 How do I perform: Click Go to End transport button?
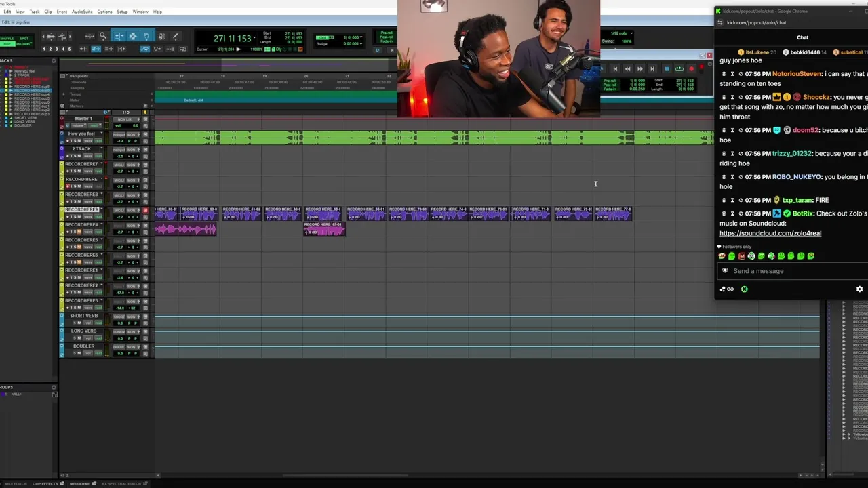[652, 69]
